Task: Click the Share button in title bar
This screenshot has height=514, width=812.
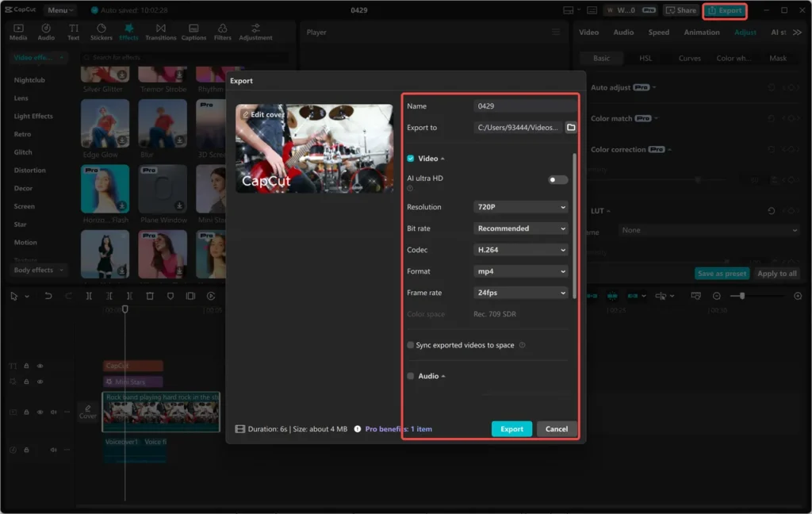Action: click(681, 10)
